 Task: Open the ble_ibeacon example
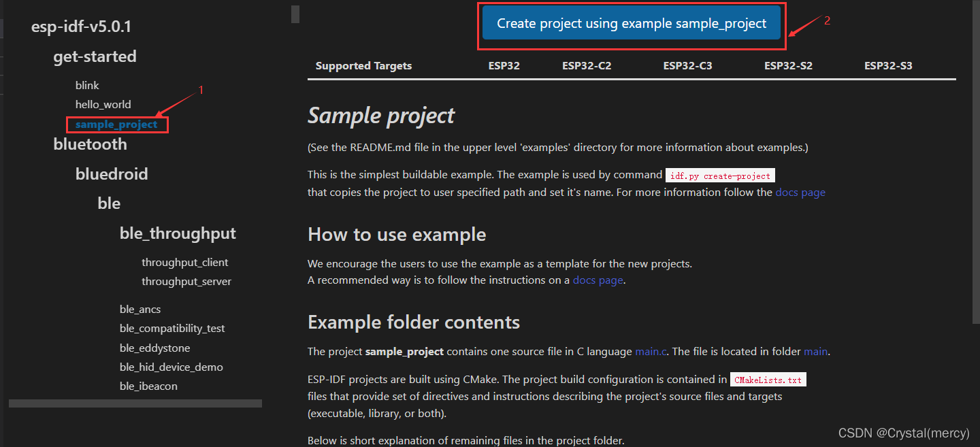pos(148,386)
